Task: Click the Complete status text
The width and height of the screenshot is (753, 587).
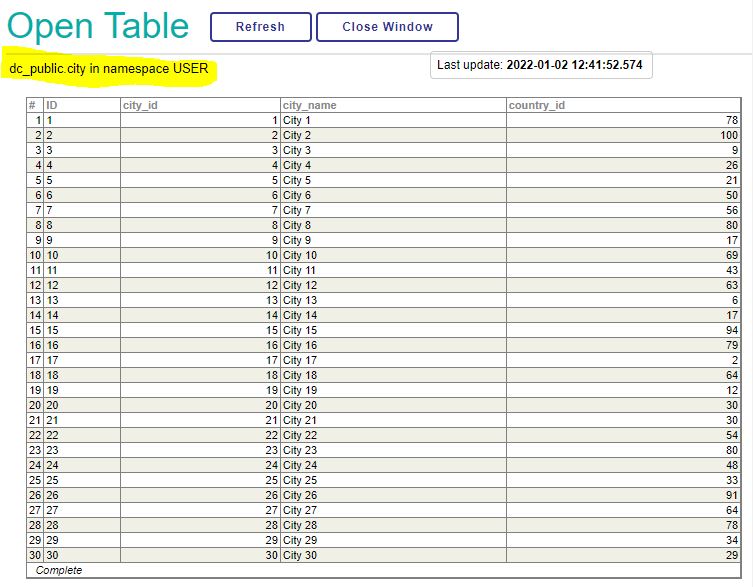Action: coord(59,570)
